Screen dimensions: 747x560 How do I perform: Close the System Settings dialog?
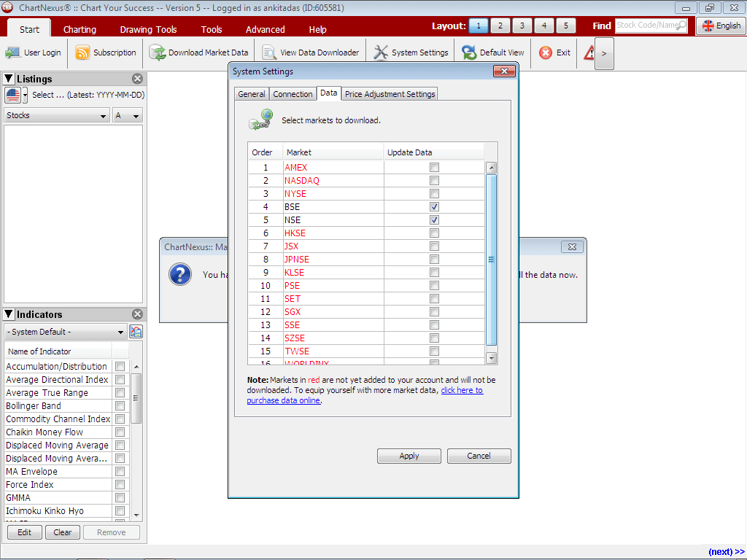pyautogui.click(x=504, y=71)
